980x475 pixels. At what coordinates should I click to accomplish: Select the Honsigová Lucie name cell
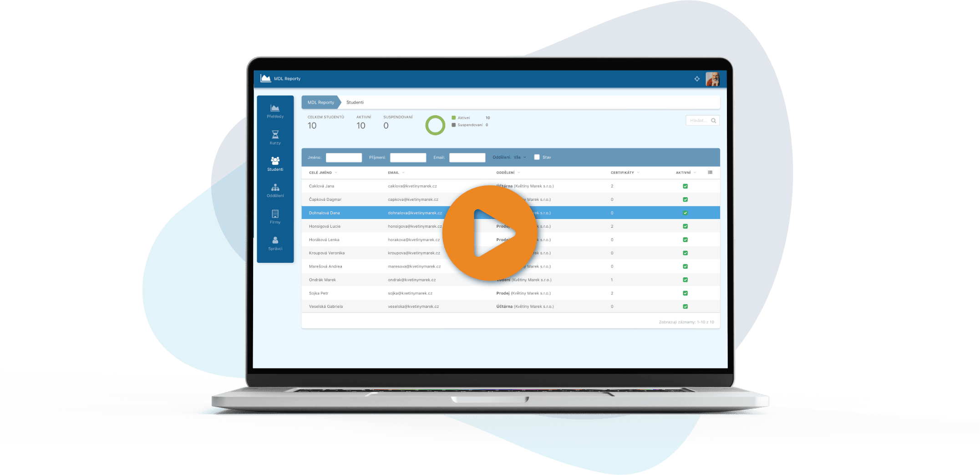(x=325, y=226)
